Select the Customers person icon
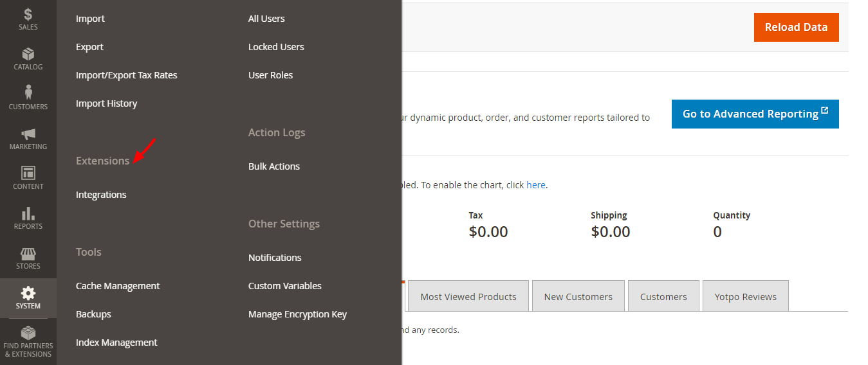 pyautogui.click(x=28, y=93)
